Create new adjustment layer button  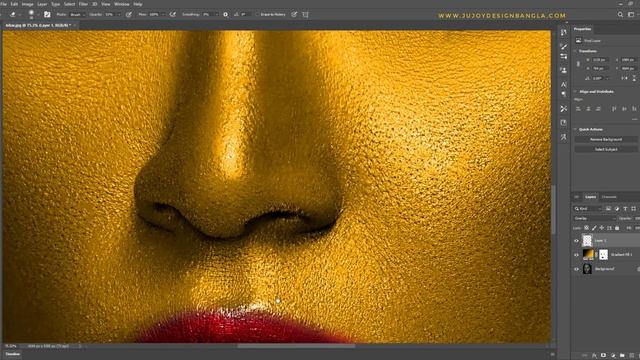click(x=613, y=356)
